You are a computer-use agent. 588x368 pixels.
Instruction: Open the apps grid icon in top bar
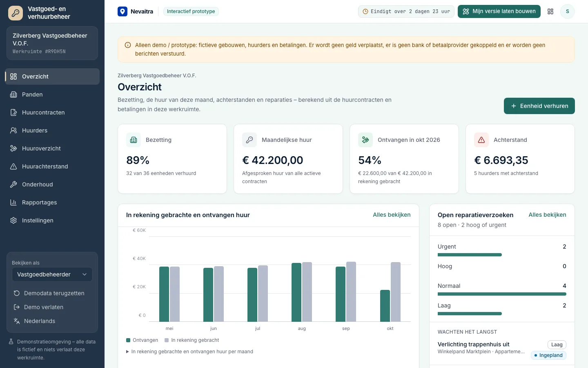pos(550,11)
